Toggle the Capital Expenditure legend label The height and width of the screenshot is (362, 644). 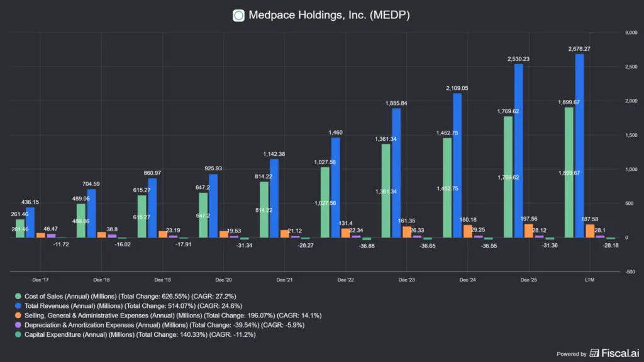[140, 334]
